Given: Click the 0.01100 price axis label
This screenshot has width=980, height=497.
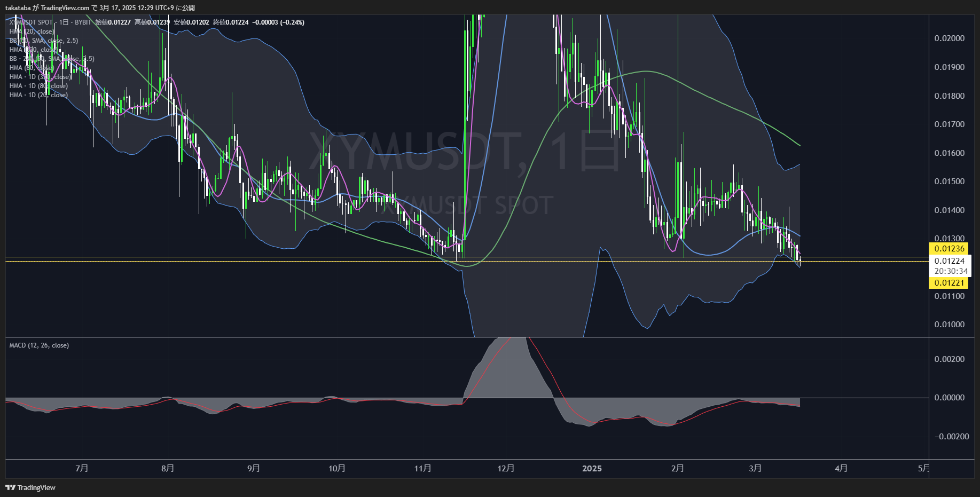Looking at the screenshot, I should click(950, 296).
